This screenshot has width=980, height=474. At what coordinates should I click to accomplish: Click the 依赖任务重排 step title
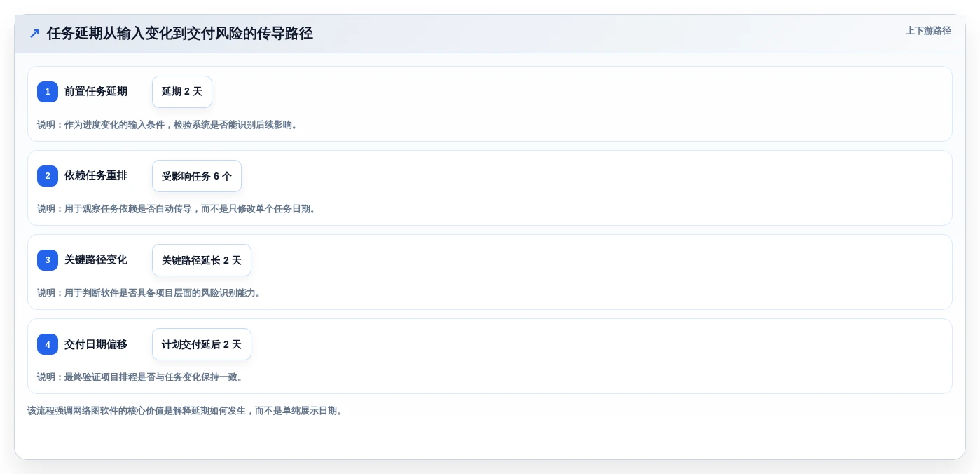pos(96,176)
